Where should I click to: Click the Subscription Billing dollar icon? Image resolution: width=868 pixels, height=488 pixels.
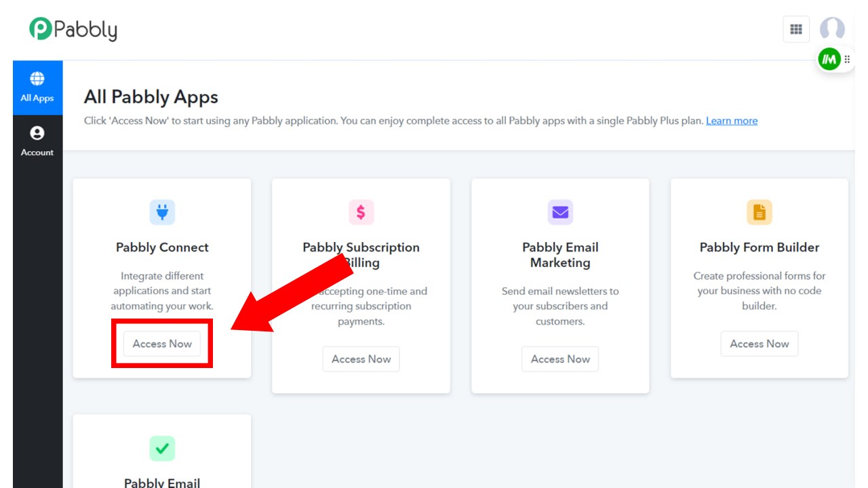(x=361, y=212)
